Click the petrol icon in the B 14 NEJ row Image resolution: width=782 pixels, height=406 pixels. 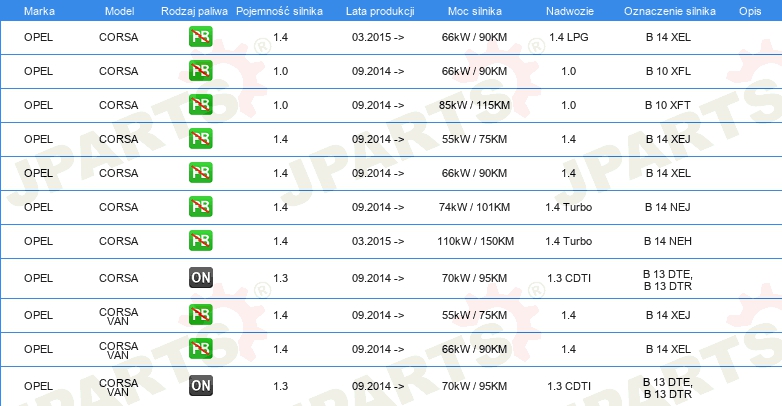click(200, 206)
